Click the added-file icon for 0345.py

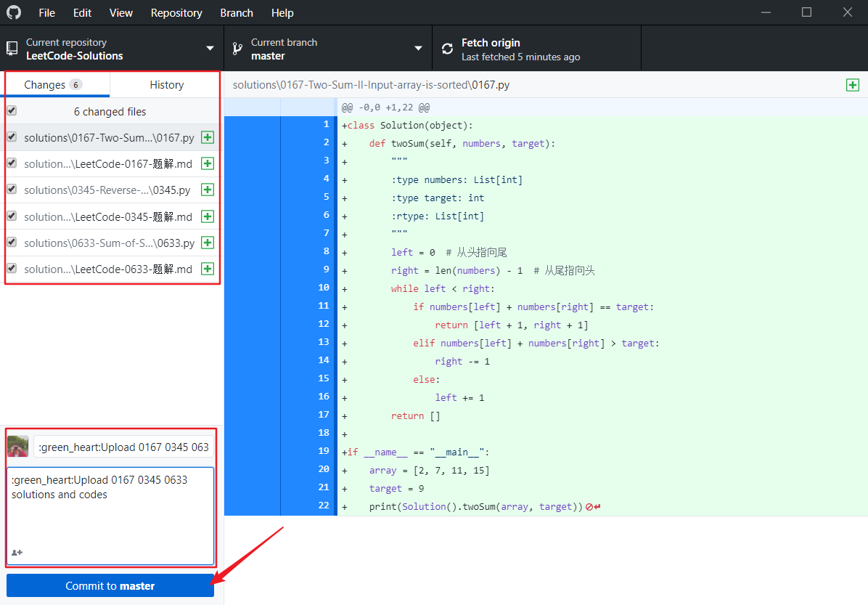[x=208, y=190]
